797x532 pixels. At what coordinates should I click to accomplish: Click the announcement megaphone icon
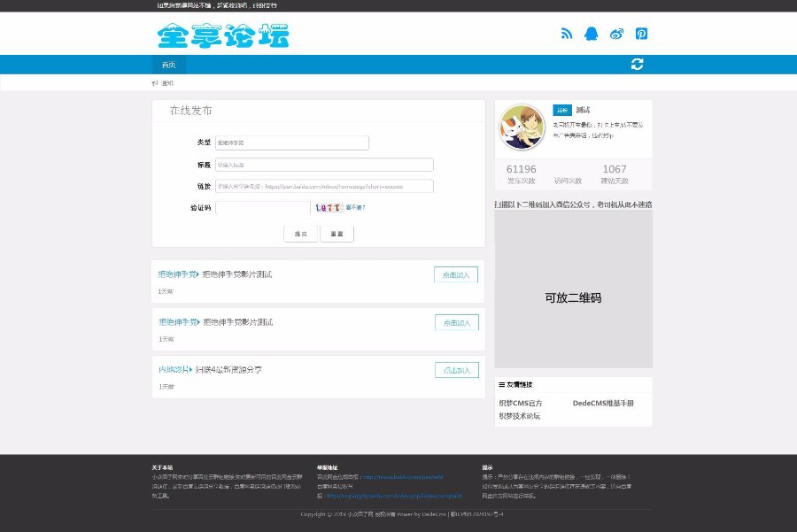click(155, 83)
